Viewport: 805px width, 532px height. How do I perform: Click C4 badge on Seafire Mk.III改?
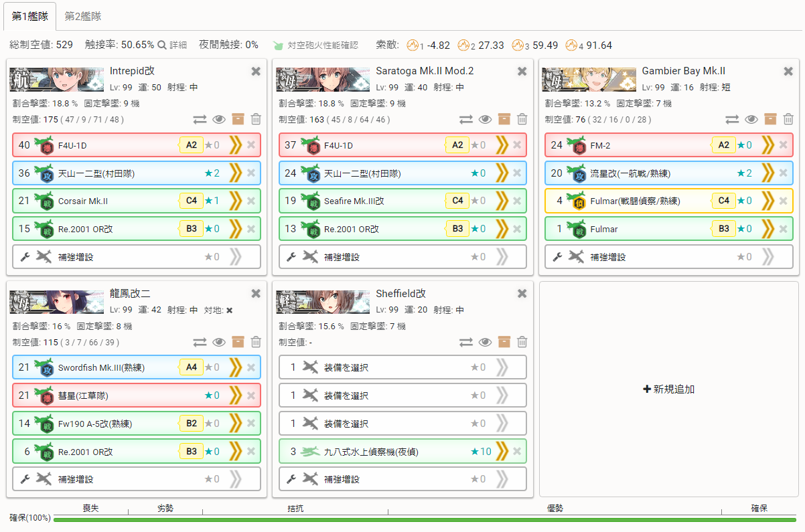pyautogui.click(x=457, y=201)
